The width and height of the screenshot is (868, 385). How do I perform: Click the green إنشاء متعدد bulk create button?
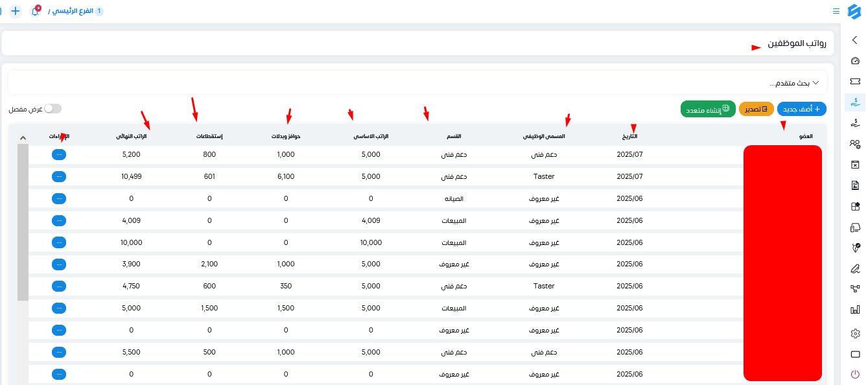(x=708, y=110)
